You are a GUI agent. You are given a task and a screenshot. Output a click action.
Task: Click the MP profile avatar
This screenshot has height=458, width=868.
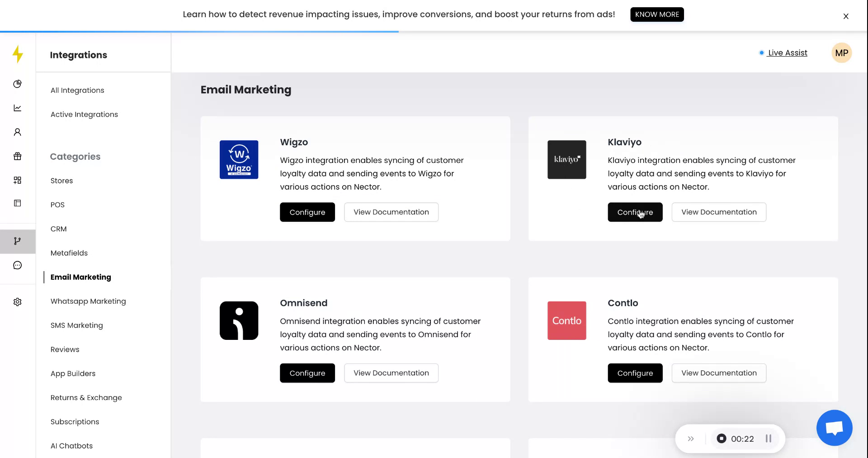click(x=841, y=53)
